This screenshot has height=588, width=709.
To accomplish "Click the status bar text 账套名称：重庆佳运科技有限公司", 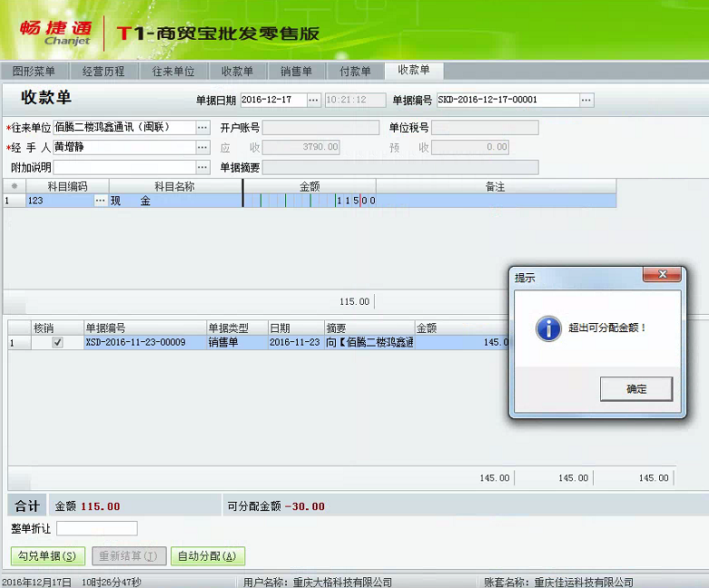I will point(558,583).
